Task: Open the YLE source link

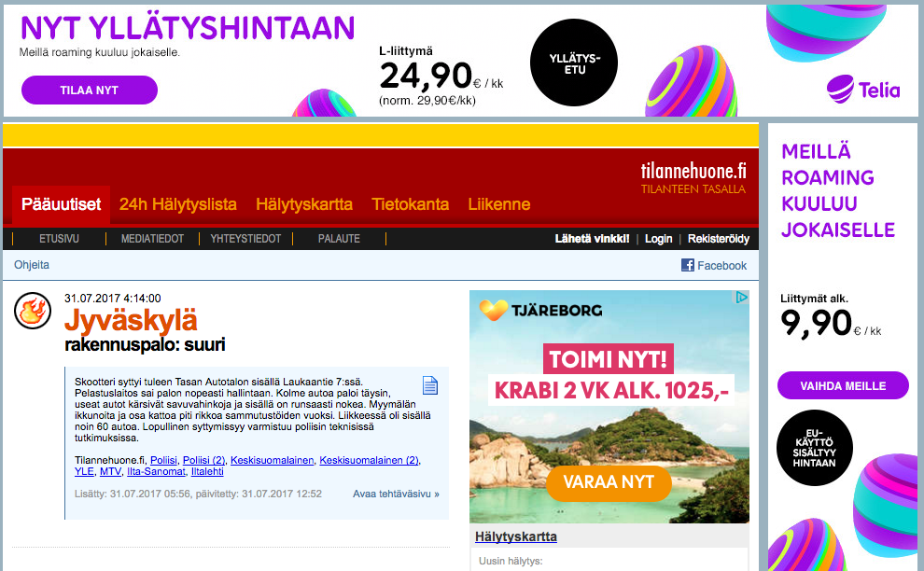Action: click(x=84, y=471)
